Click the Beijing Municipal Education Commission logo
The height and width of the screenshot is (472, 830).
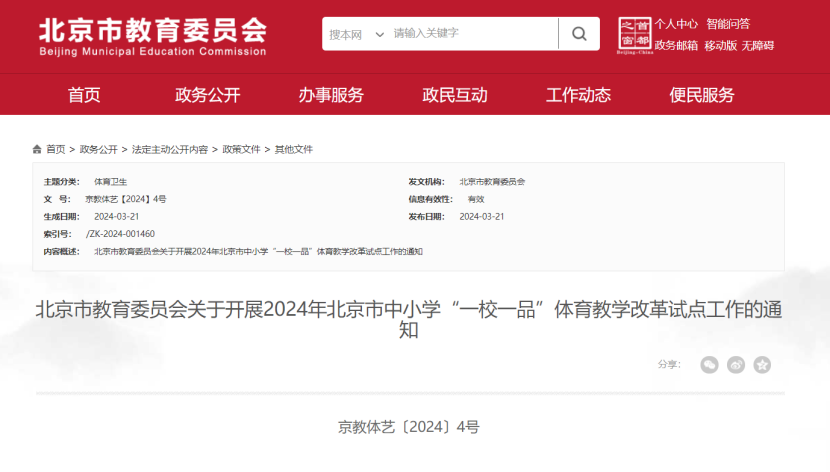[x=152, y=36]
